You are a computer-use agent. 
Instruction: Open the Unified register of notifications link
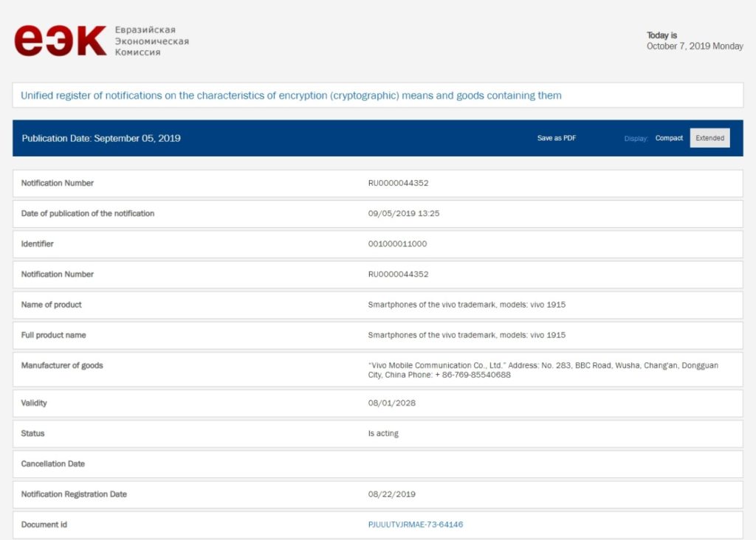click(x=291, y=95)
